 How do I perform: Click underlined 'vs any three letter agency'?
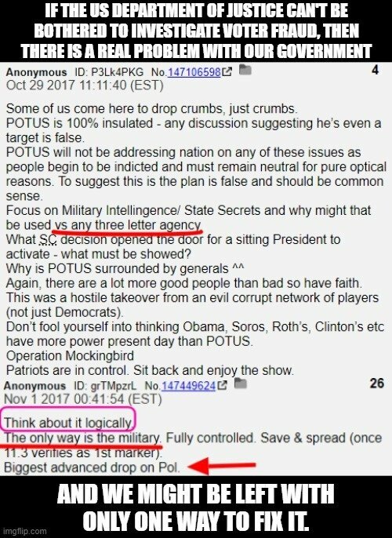click(128, 225)
